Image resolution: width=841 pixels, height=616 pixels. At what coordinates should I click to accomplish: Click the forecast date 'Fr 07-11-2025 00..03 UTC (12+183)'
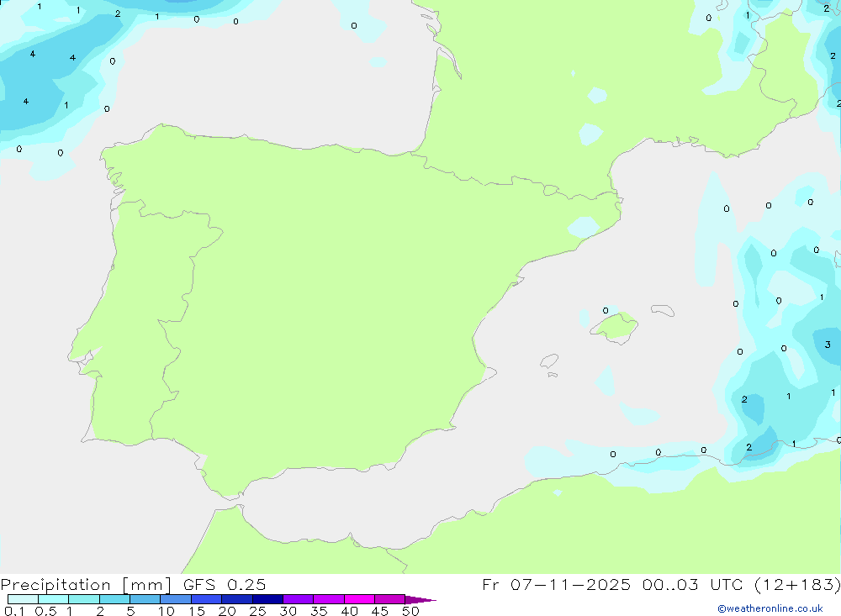tap(661, 584)
